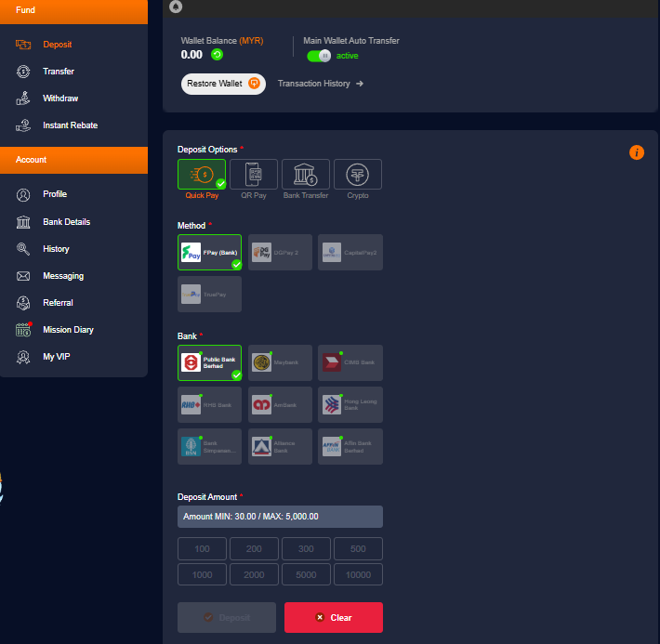Select the Bank Transfer deposit option
The image size is (660, 644).
(306, 177)
